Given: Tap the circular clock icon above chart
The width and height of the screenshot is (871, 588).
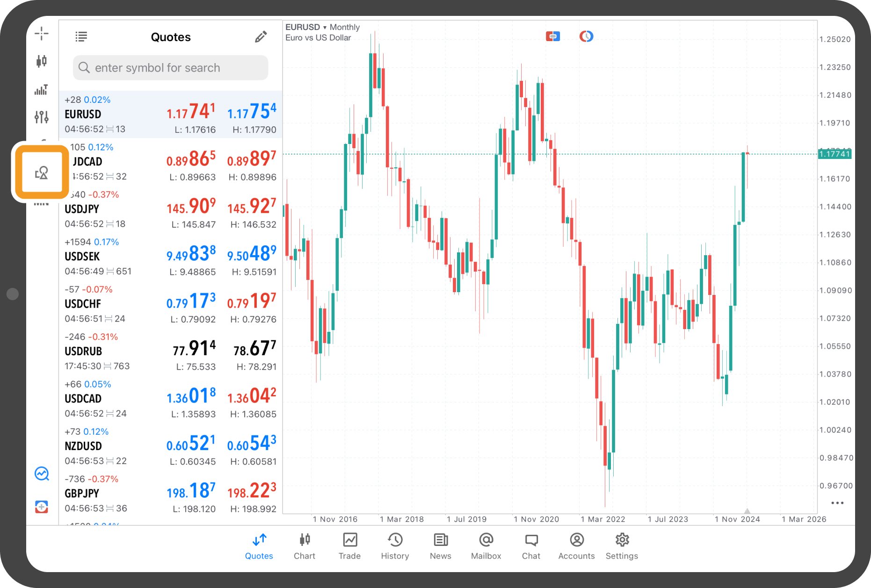Looking at the screenshot, I should [x=586, y=36].
